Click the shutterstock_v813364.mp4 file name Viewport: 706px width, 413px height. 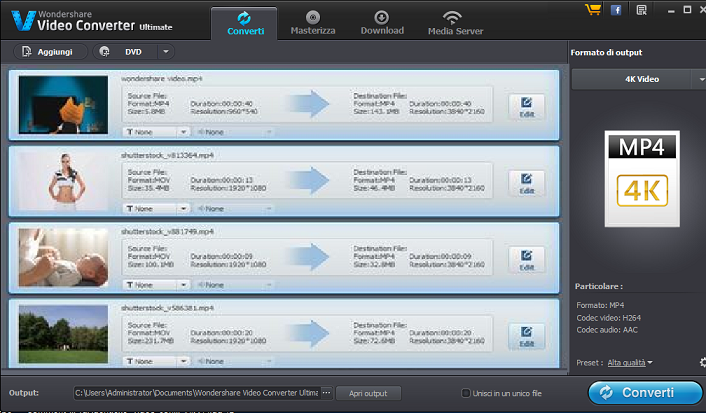(x=167, y=155)
